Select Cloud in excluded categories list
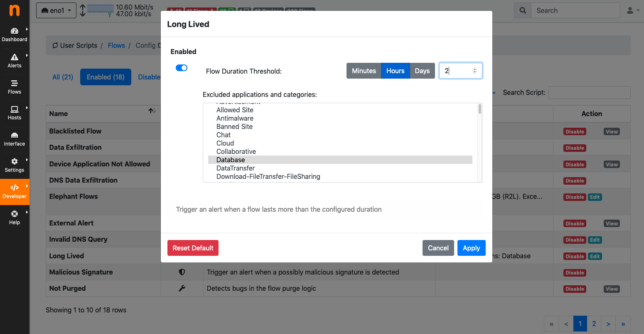Screen dimensions: 644x334 (225, 143)
